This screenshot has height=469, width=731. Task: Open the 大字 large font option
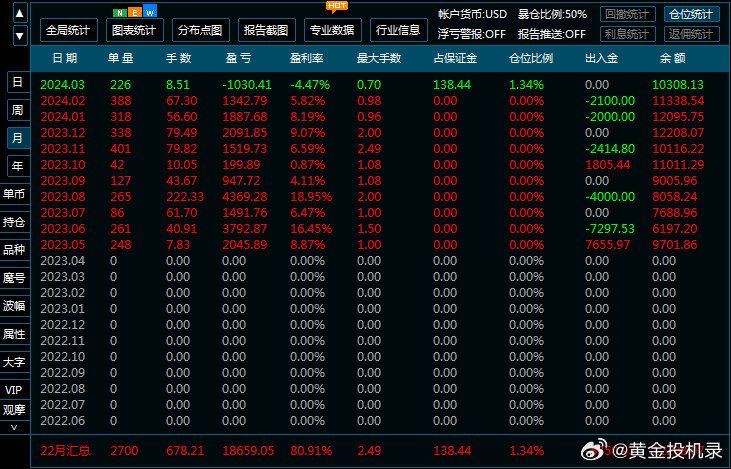pyautogui.click(x=14, y=362)
